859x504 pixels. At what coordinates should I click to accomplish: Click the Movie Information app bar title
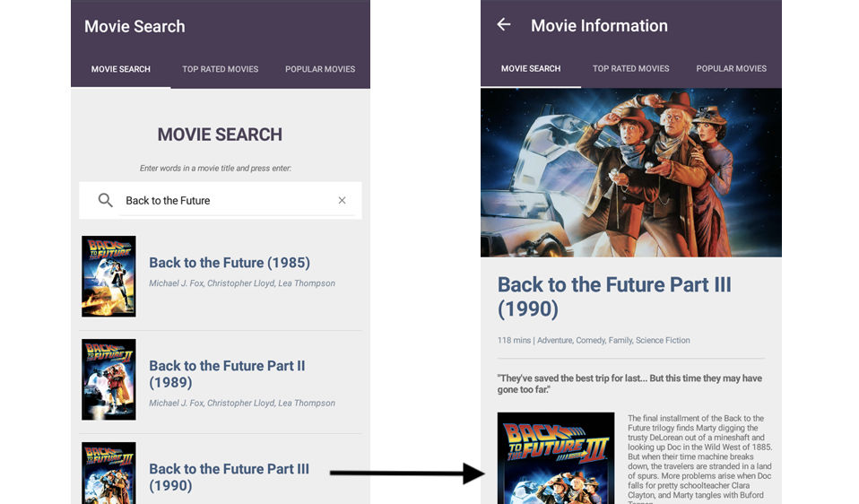click(599, 25)
